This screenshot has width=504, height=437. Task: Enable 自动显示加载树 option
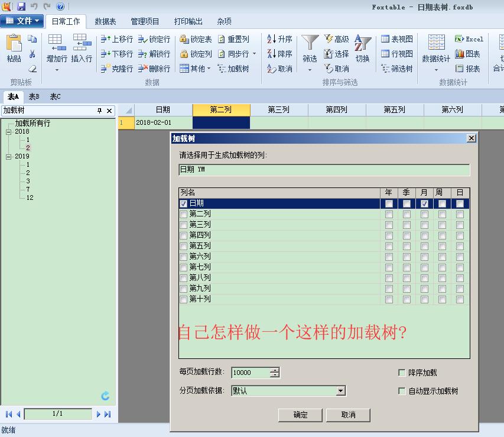click(x=401, y=391)
